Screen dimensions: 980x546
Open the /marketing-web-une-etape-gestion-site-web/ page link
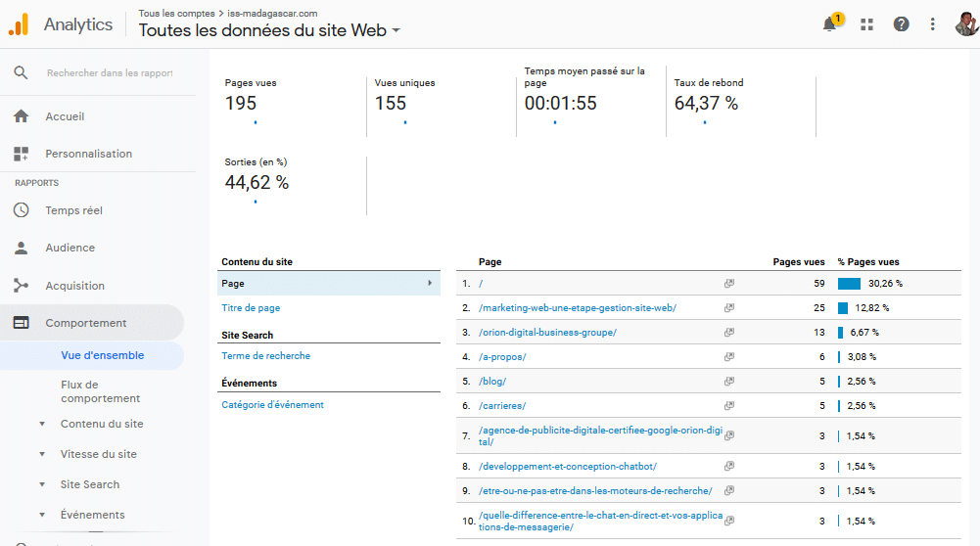(578, 308)
